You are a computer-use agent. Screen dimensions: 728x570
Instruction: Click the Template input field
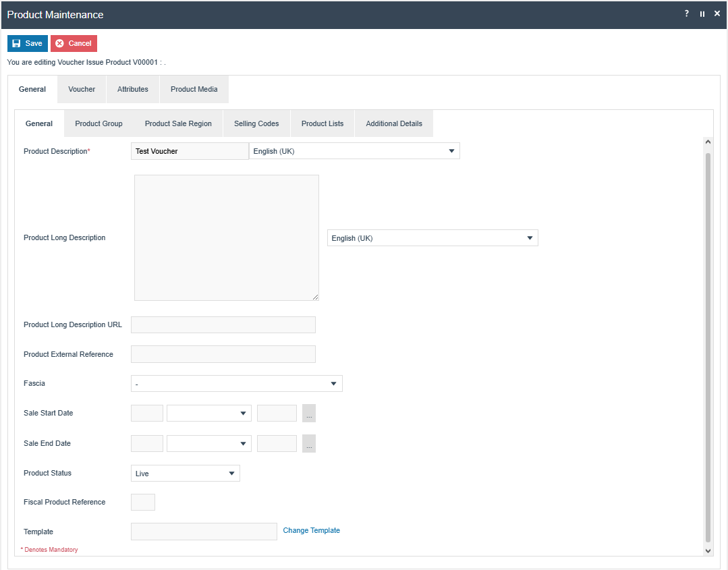pyautogui.click(x=204, y=532)
